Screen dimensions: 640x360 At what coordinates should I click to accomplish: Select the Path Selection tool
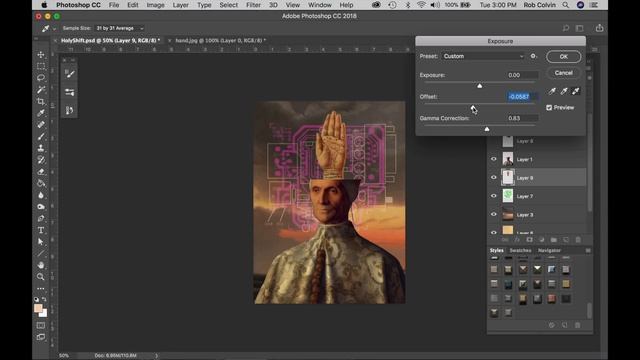41,242
